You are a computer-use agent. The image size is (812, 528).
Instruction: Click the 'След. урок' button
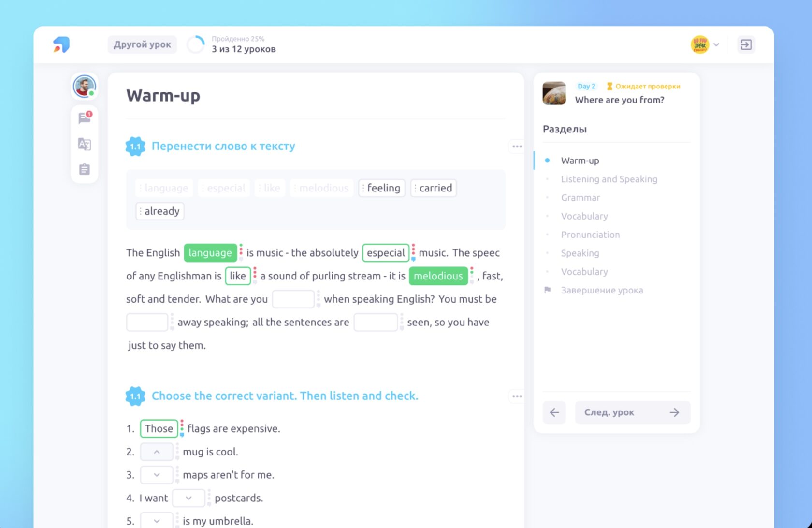[633, 412]
